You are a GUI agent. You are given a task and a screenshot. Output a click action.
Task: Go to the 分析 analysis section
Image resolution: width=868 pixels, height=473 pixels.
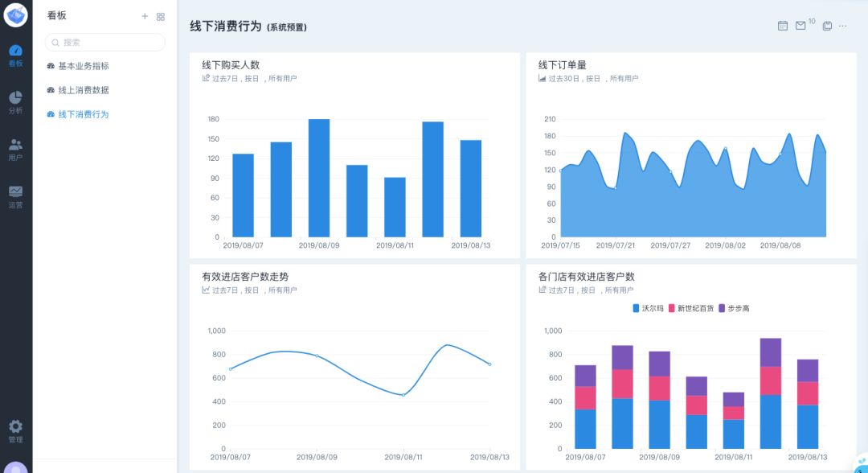coord(15,102)
